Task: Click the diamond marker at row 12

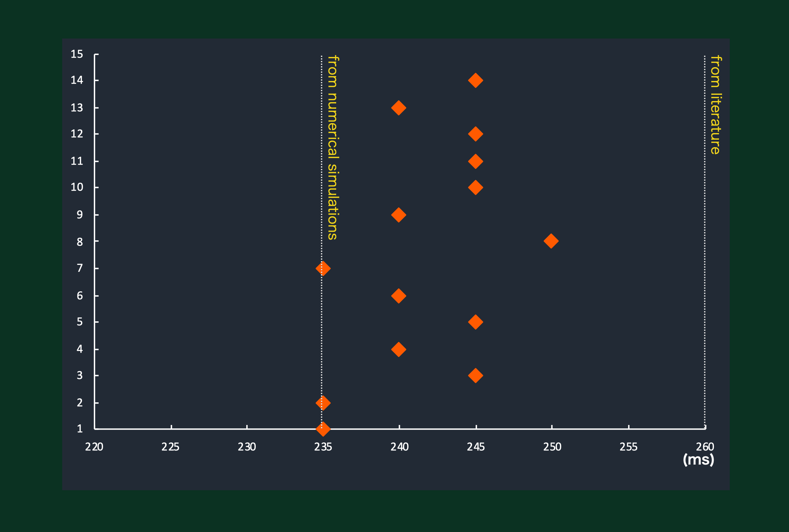Action: tap(475, 134)
